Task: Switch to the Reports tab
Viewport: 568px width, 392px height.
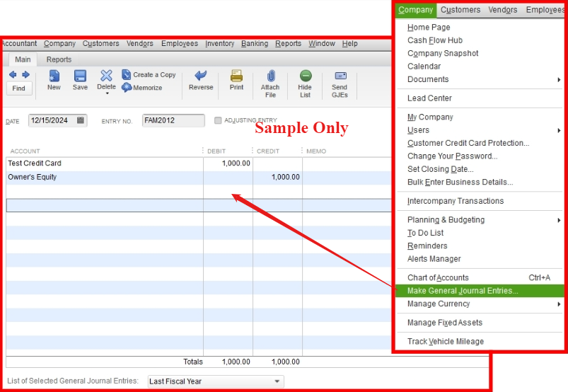Action: point(59,59)
